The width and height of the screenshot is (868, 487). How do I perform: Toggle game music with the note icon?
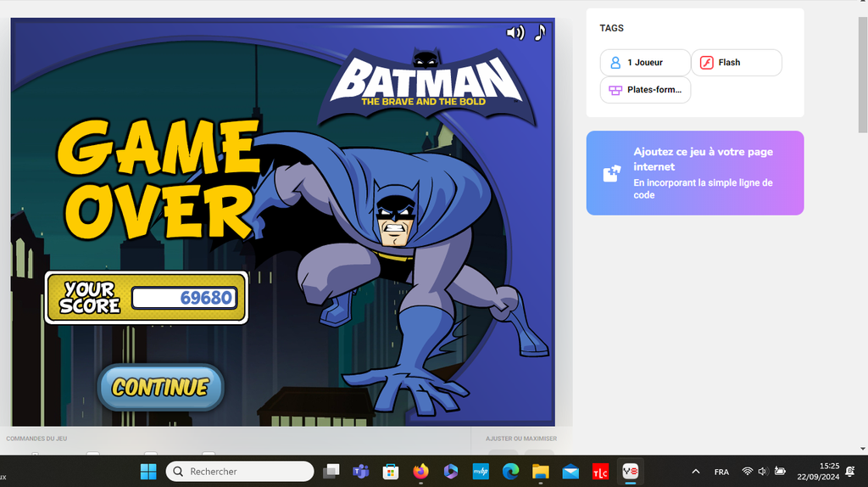539,32
